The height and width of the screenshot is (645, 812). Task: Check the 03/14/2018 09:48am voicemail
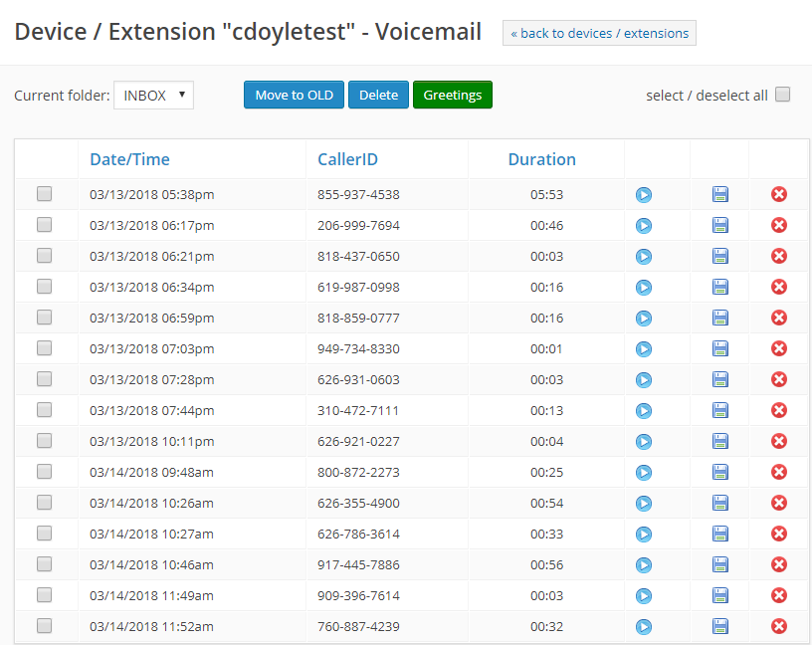44,472
